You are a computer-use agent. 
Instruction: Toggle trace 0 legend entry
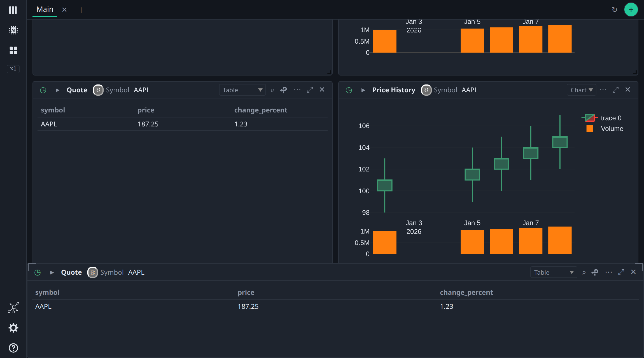[x=601, y=118]
